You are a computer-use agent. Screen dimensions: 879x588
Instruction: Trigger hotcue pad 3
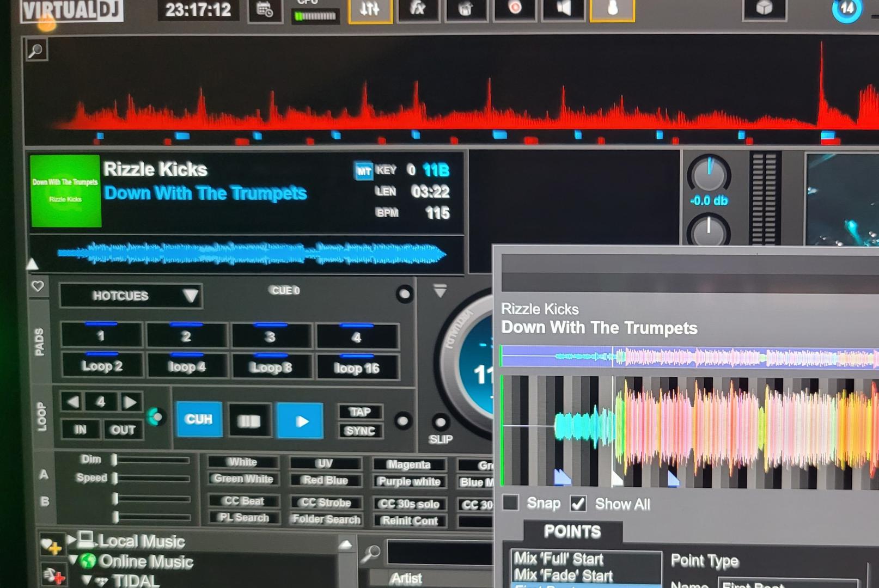(271, 336)
